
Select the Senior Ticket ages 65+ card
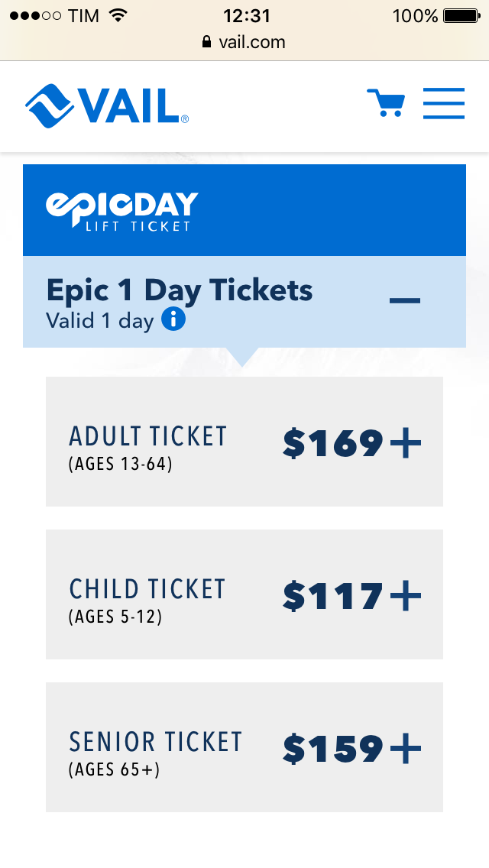[x=244, y=747]
